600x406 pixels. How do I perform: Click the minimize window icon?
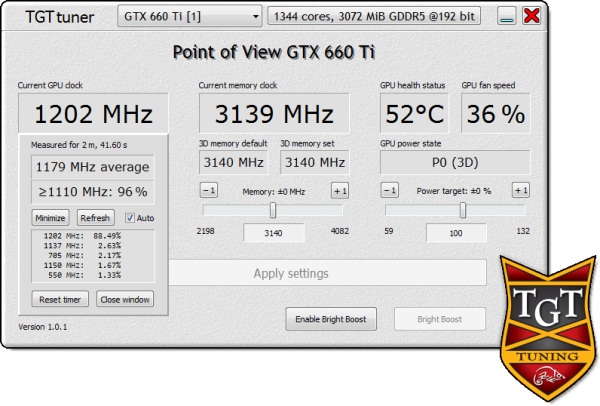click(x=507, y=16)
